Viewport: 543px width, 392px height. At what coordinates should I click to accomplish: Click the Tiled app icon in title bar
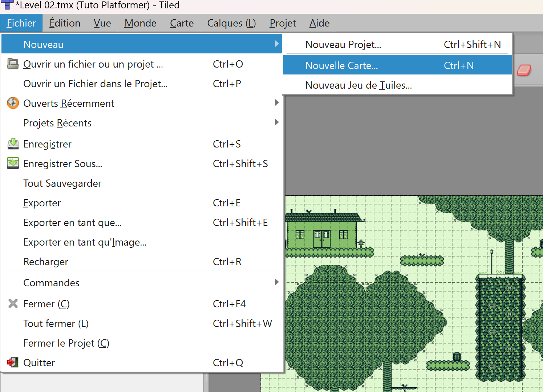(7, 5)
